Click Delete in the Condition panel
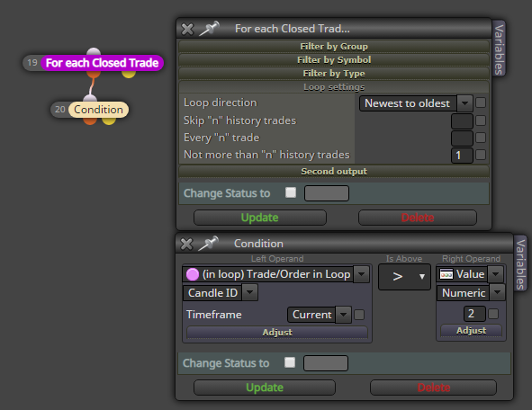The height and width of the screenshot is (410, 532). [434, 388]
